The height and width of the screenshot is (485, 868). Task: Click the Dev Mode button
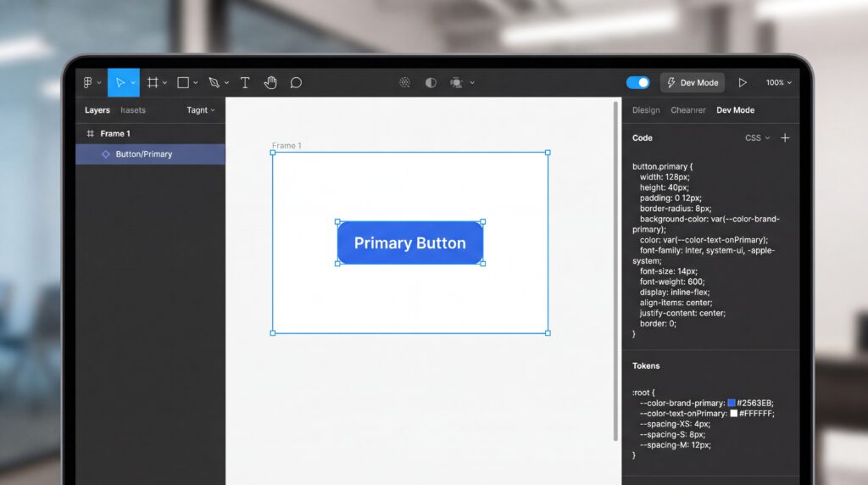[x=693, y=82]
